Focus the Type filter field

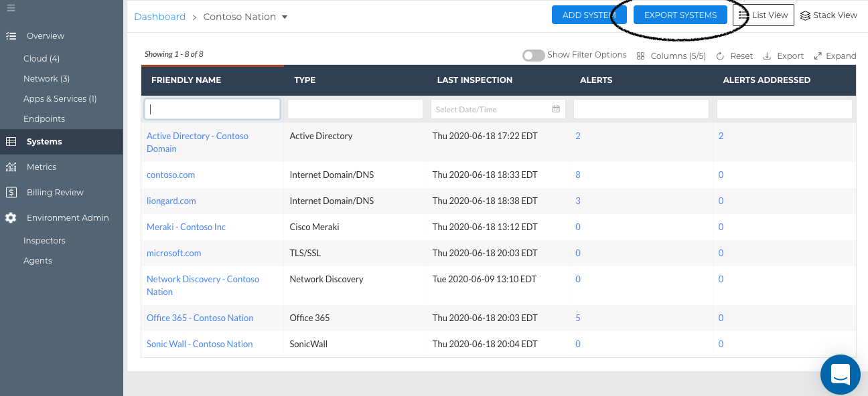(355, 109)
